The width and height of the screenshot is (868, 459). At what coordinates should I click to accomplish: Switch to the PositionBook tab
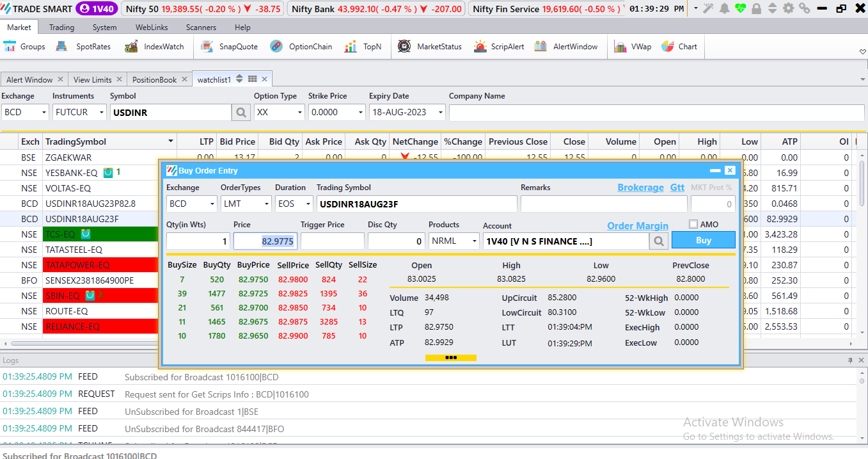point(154,79)
